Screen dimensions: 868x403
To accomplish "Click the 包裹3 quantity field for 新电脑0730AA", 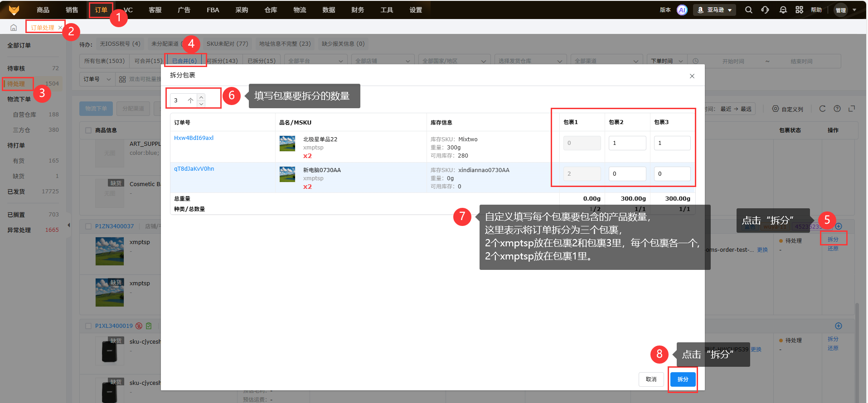I will click(x=672, y=174).
